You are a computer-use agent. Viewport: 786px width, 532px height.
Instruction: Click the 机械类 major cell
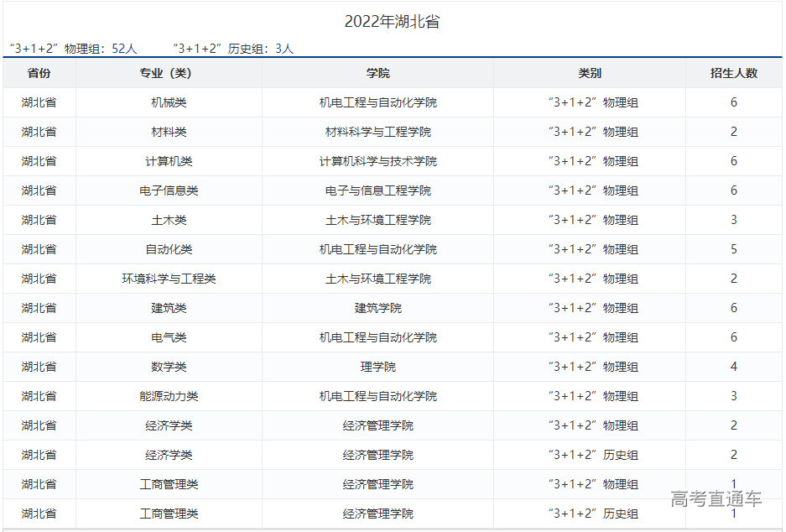[x=169, y=102]
